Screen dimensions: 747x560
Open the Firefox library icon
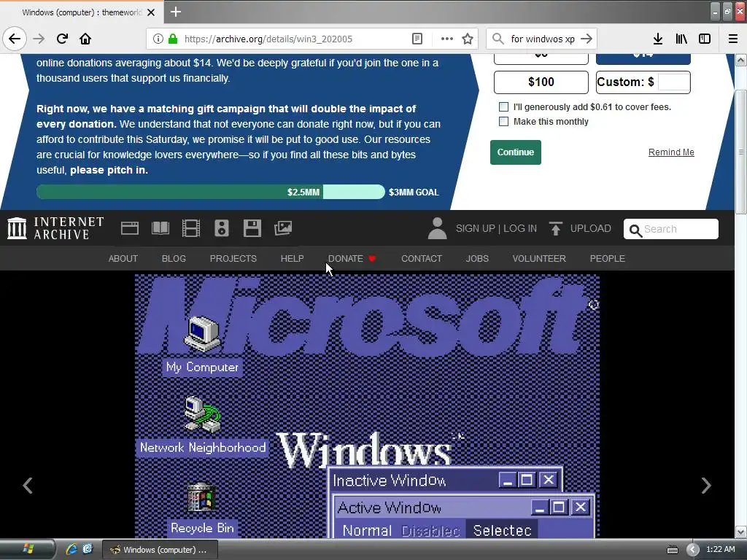tap(681, 39)
